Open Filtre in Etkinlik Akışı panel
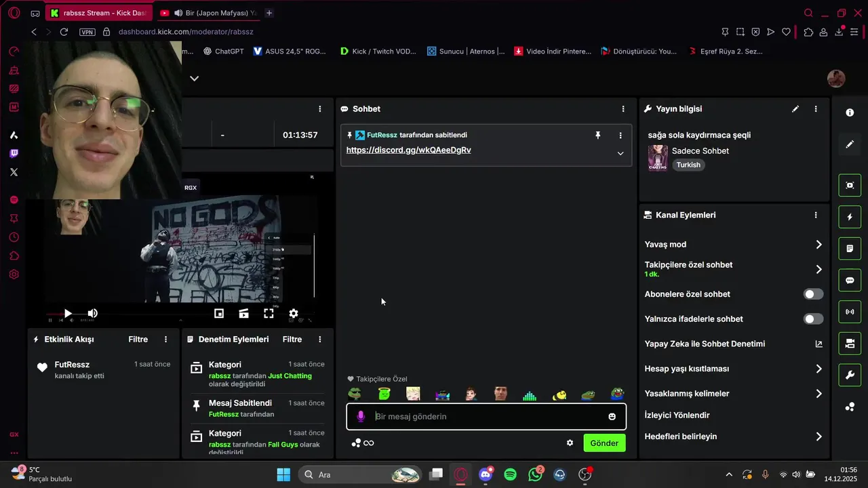Screen dimensions: 868x488 pyautogui.click(x=138, y=339)
